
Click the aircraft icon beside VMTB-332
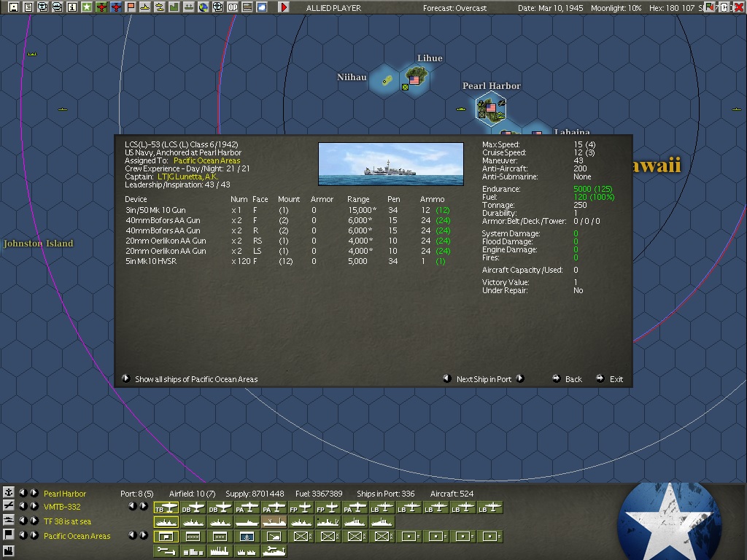(9, 506)
